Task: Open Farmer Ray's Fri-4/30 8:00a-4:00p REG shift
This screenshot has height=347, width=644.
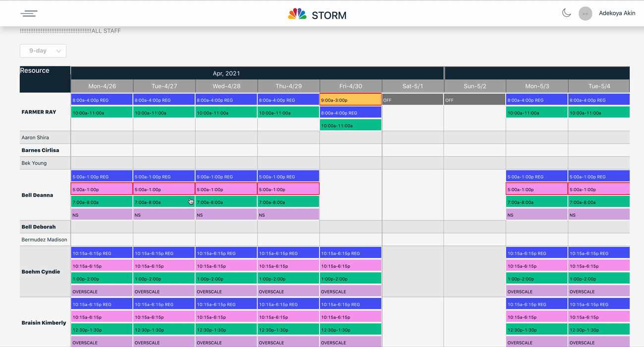Action: pyautogui.click(x=351, y=113)
